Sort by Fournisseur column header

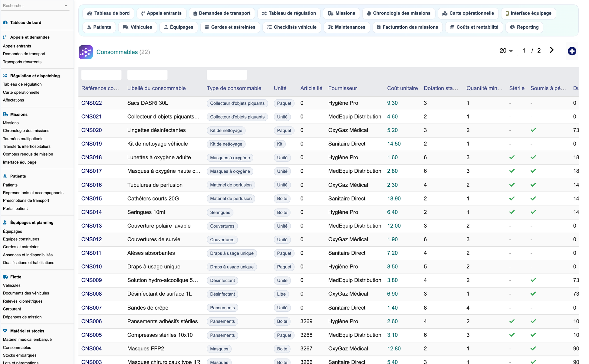coord(342,88)
